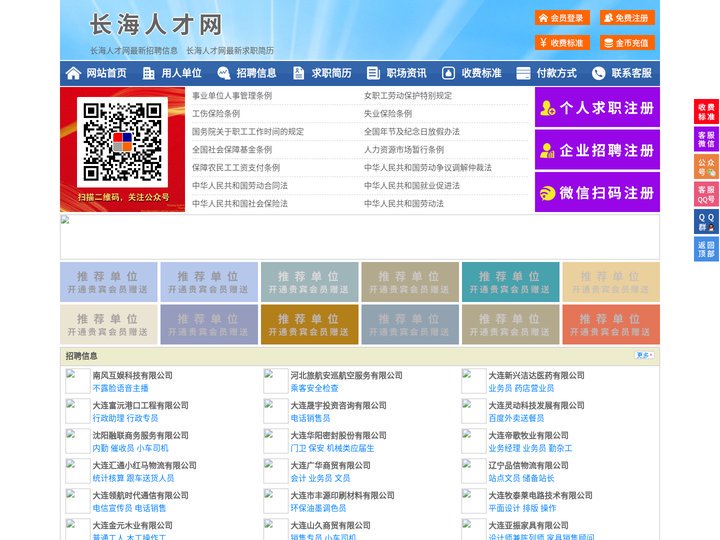This screenshot has width=720, height=540.
Task: Open the 南风互娱科技有限公司 company link
Action: click(133, 375)
